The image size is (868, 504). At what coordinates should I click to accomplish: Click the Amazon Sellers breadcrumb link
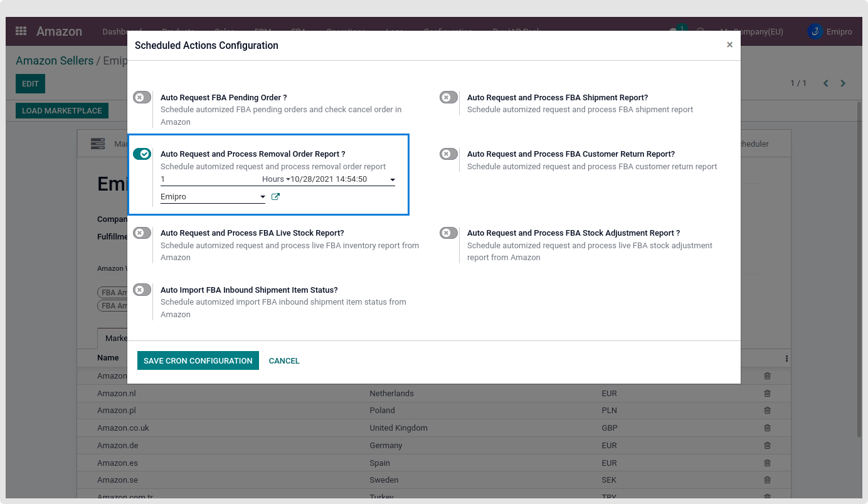(54, 61)
